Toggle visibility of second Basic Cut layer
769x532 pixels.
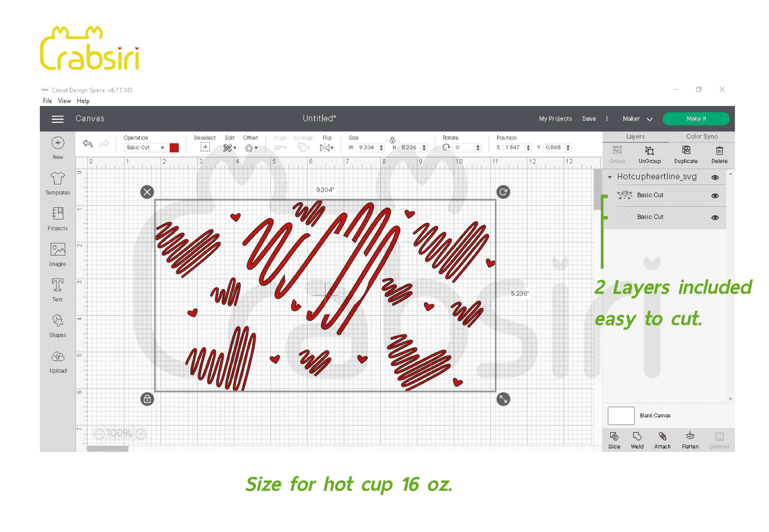(x=715, y=217)
